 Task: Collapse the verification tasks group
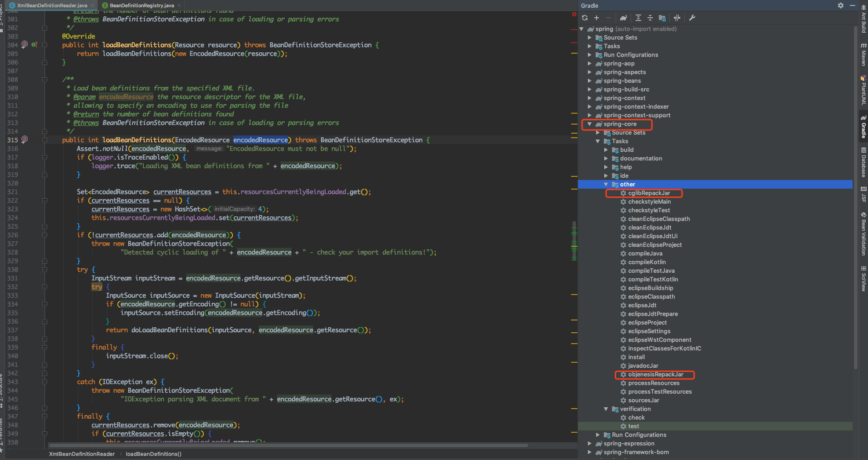(606, 409)
